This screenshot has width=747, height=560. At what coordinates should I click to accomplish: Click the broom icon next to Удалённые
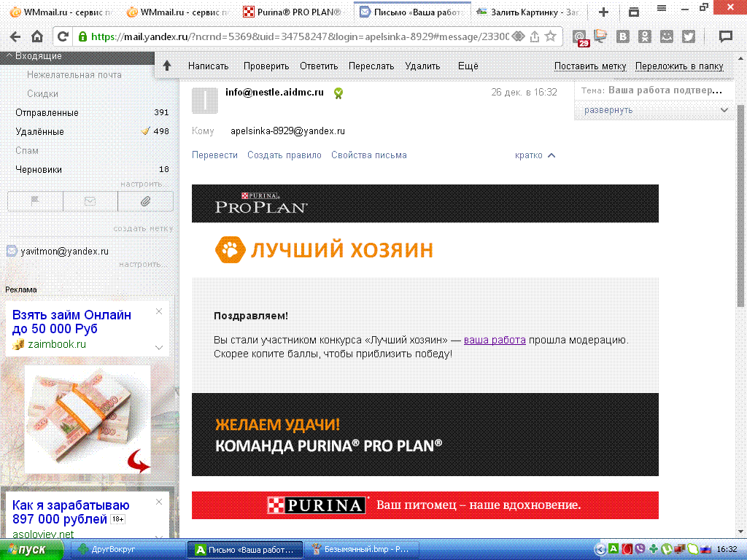[145, 131]
